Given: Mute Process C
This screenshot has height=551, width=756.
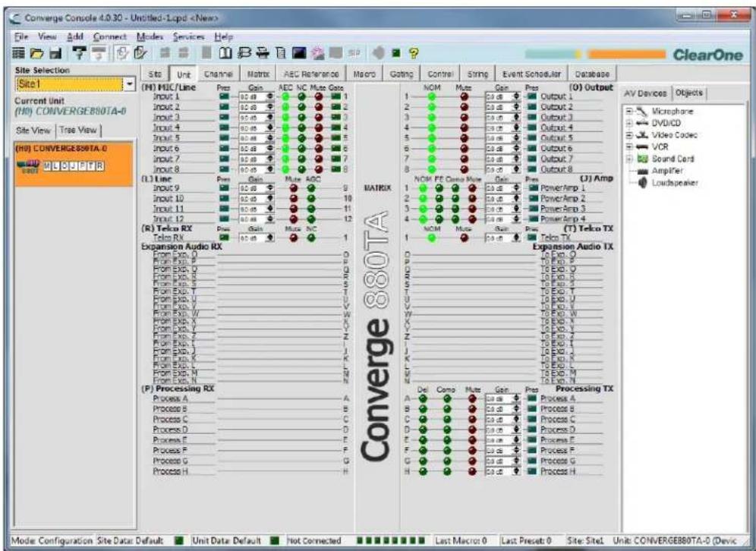Looking at the screenshot, I should point(472,419).
